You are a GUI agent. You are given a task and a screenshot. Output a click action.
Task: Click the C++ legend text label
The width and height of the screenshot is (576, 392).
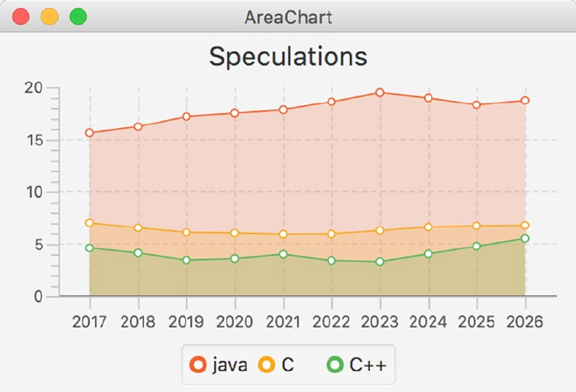pos(367,364)
